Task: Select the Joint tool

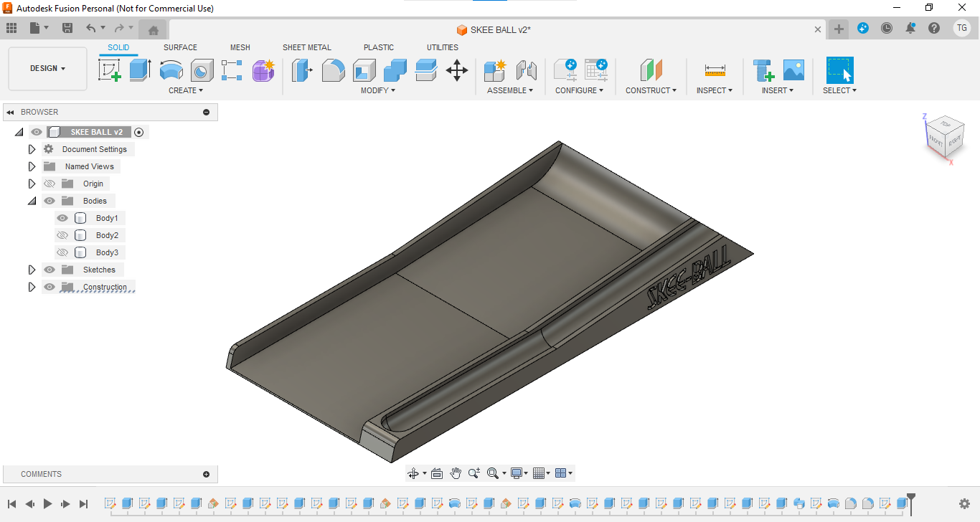Action: pyautogui.click(x=526, y=70)
